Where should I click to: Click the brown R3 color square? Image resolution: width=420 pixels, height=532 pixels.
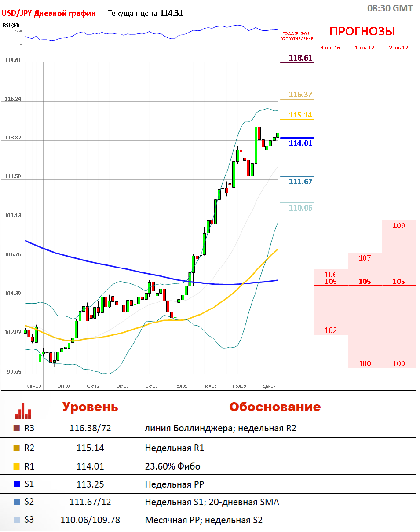point(17,428)
